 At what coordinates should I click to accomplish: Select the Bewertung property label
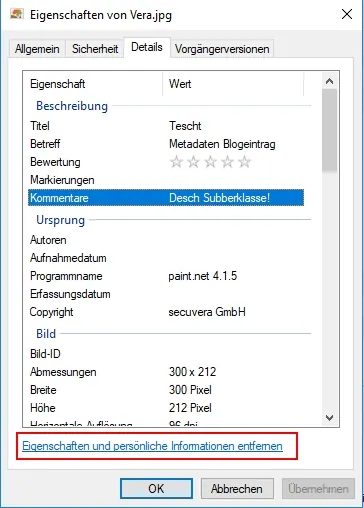coord(55,162)
